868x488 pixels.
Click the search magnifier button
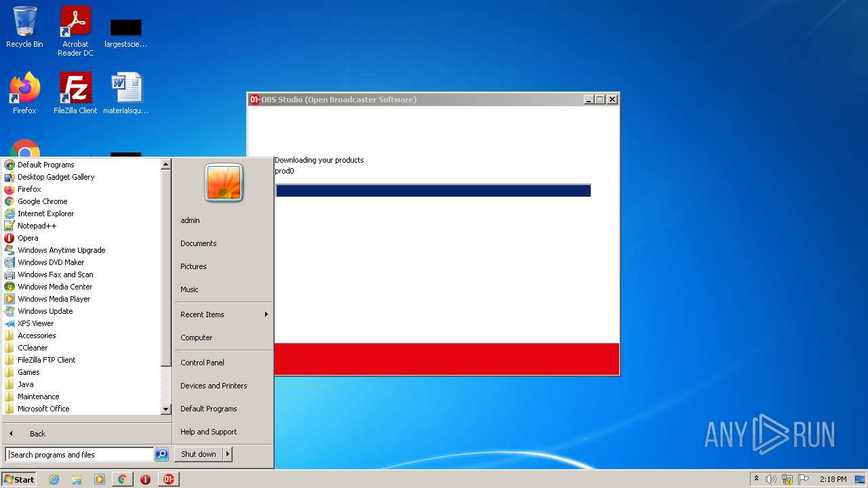[161, 455]
